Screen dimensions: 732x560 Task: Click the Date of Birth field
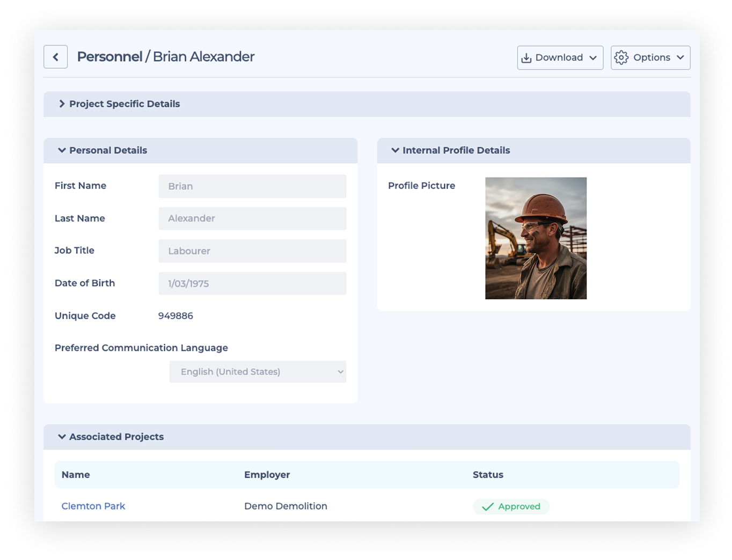point(252,283)
